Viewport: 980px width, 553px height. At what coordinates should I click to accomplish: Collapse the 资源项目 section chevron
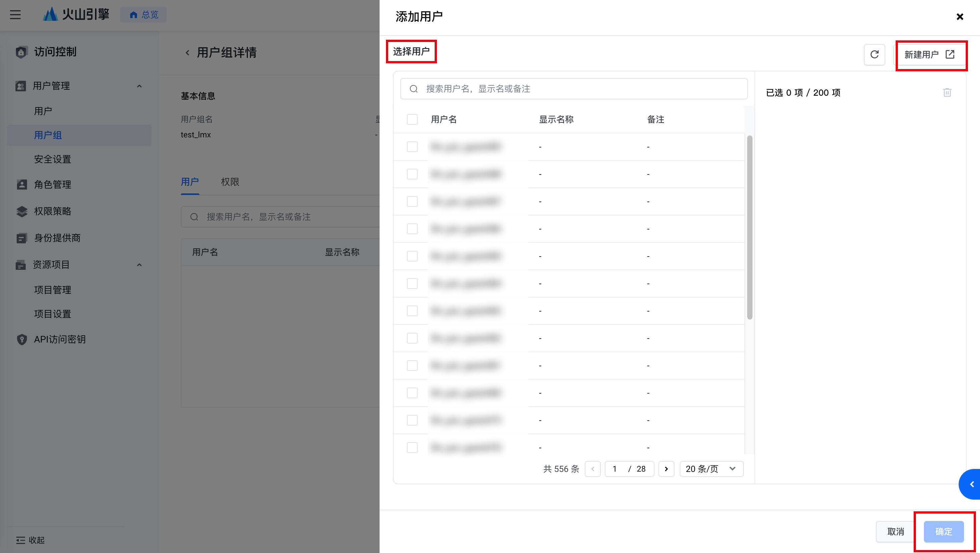coord(139,265)
